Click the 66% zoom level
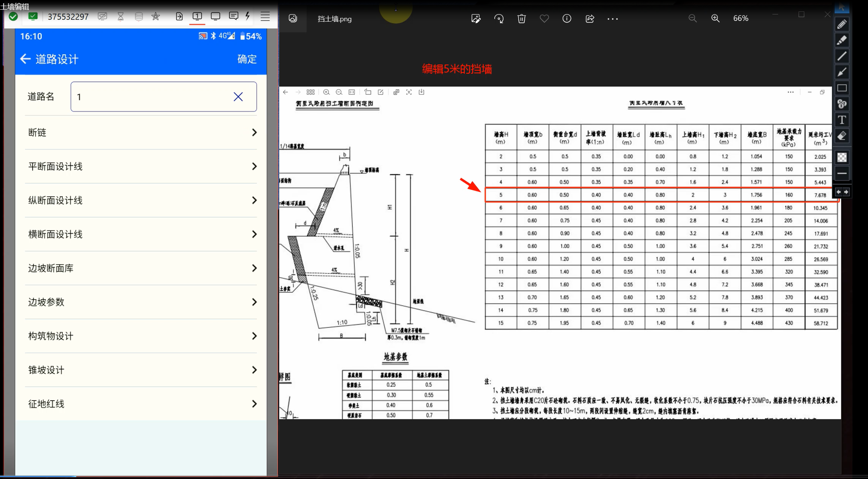Viewport: 868px width, 479px height. 741,19
